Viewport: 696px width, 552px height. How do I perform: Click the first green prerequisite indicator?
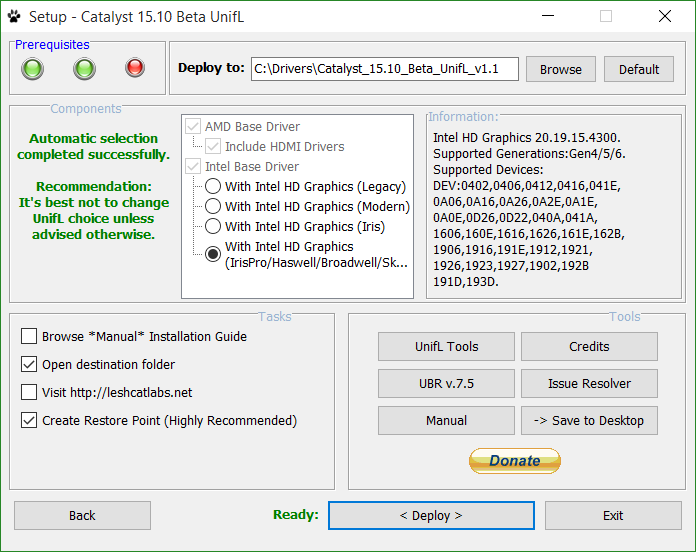pos(32,69)
